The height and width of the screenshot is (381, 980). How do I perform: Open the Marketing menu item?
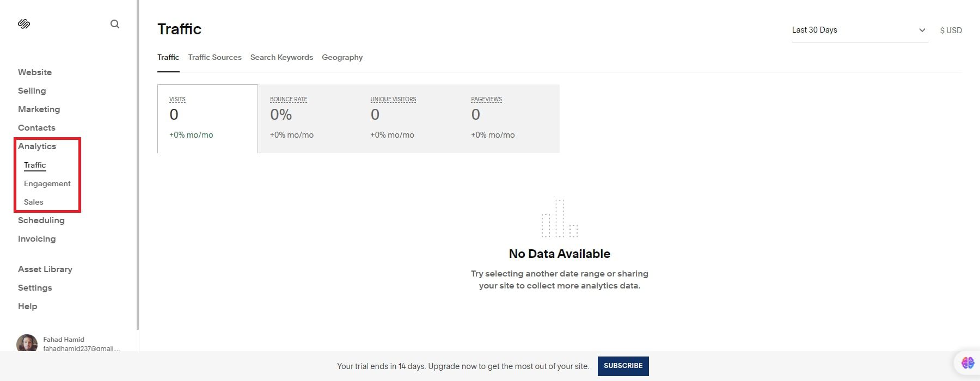(x=39, y=109)
